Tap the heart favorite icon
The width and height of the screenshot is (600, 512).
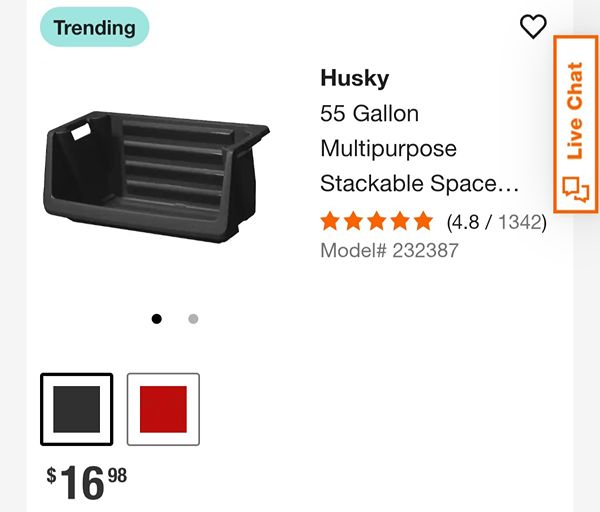tap(533, 26)
